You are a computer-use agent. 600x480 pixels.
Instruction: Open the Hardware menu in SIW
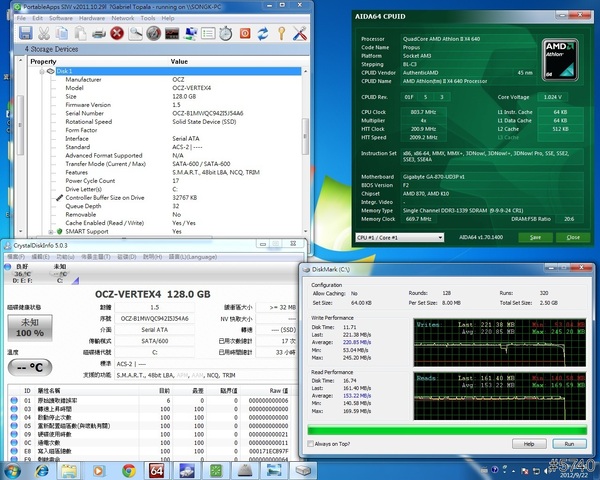coord(92,18)
